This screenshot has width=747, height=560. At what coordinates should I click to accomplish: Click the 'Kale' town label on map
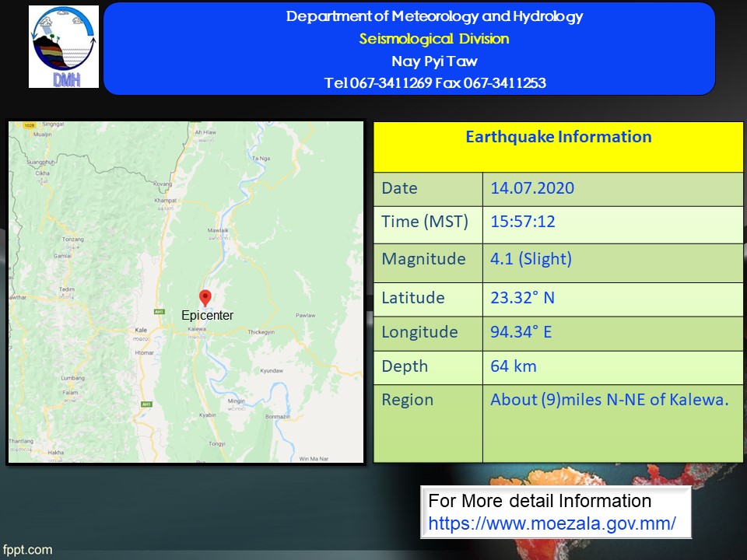tap(141, 330)
